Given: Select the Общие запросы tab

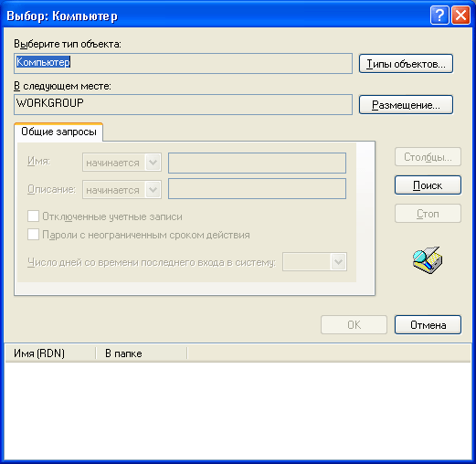Looking at the screenshot, I should [x=58, y=132].
